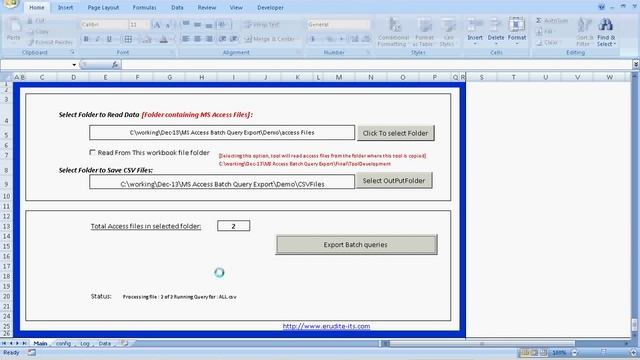Click the total Access files count box
Screen dimensions: 640x360
233,226
